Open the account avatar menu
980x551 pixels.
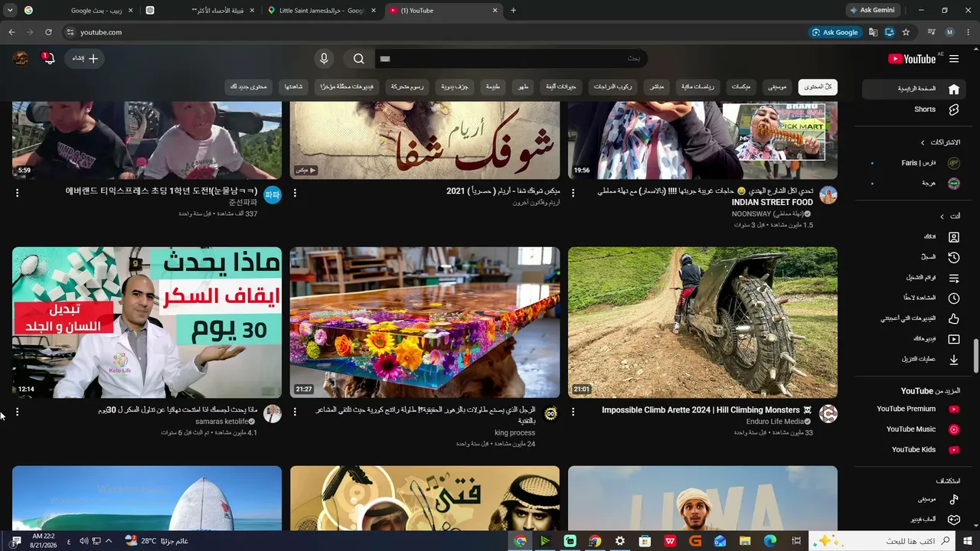(21, 59)
